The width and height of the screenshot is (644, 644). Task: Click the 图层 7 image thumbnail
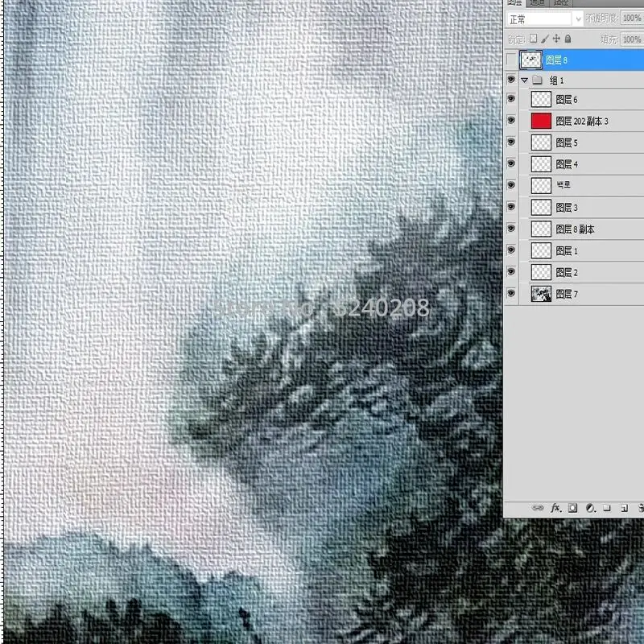tap(541, 294)
